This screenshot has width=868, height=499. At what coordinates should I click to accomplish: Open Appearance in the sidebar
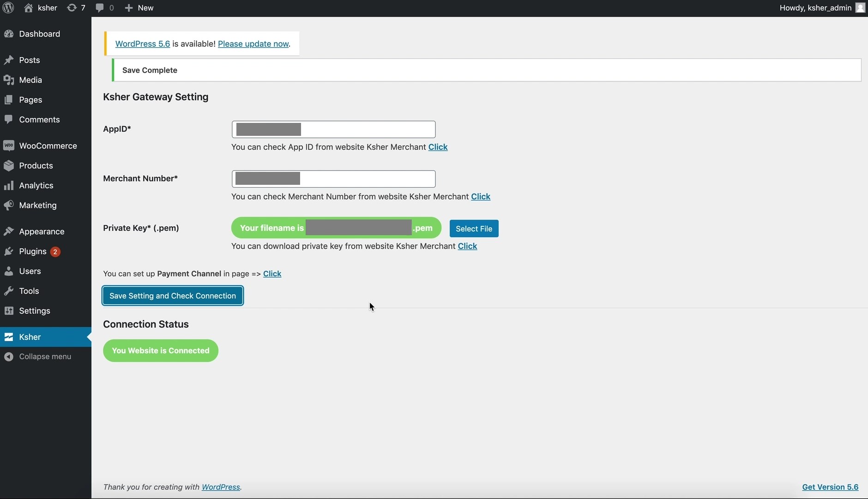pyautogui.click(x=46, y=231)
